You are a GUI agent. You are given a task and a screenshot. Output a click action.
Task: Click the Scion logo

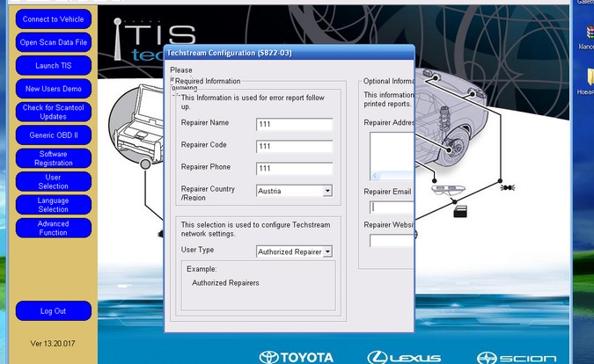click(517, 358)
